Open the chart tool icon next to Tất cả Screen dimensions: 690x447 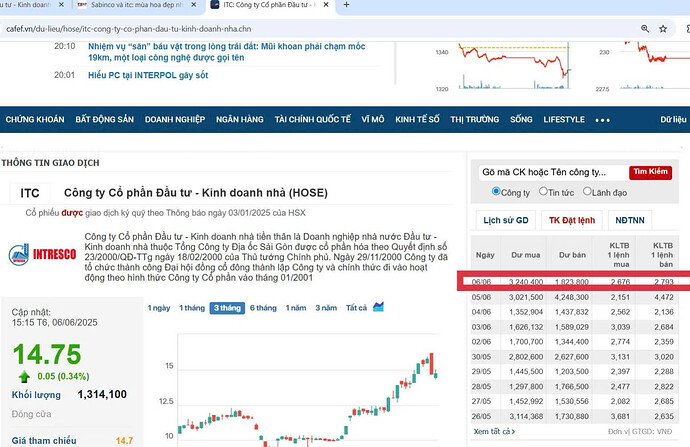click(x=378, y=307)
